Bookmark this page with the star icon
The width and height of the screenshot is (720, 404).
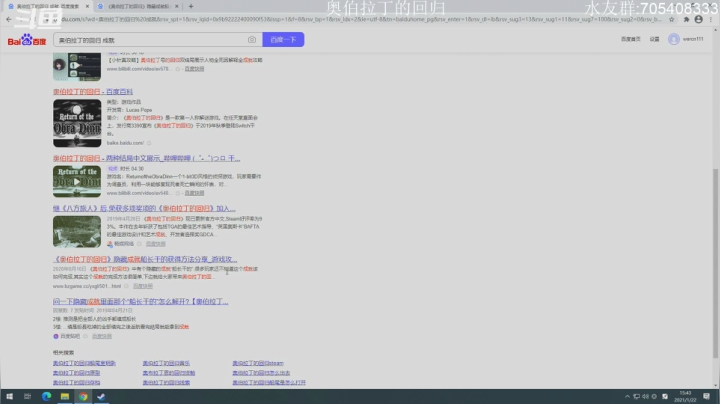click(672, 20)
